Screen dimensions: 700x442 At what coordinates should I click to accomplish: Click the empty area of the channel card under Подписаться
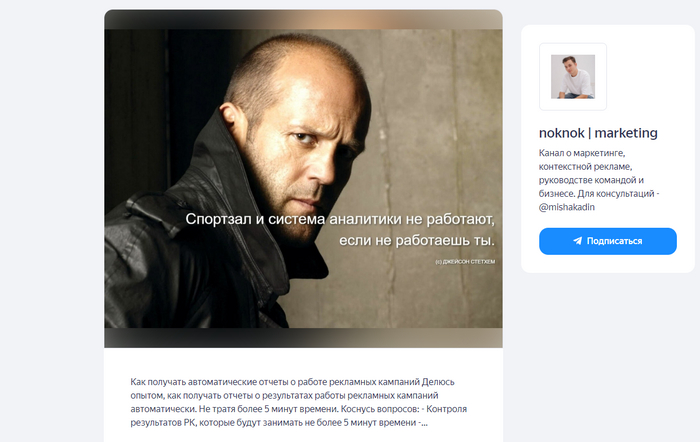pos(608,263)
